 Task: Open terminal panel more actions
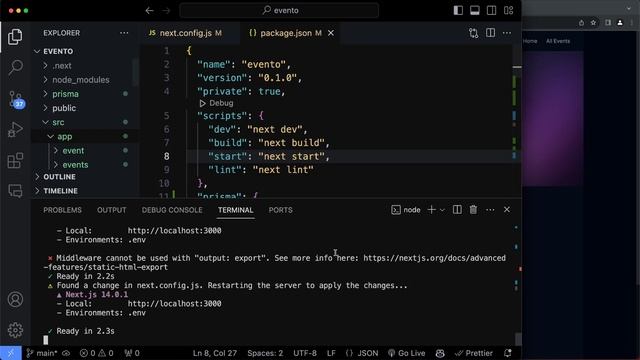[x=490, y=210]
